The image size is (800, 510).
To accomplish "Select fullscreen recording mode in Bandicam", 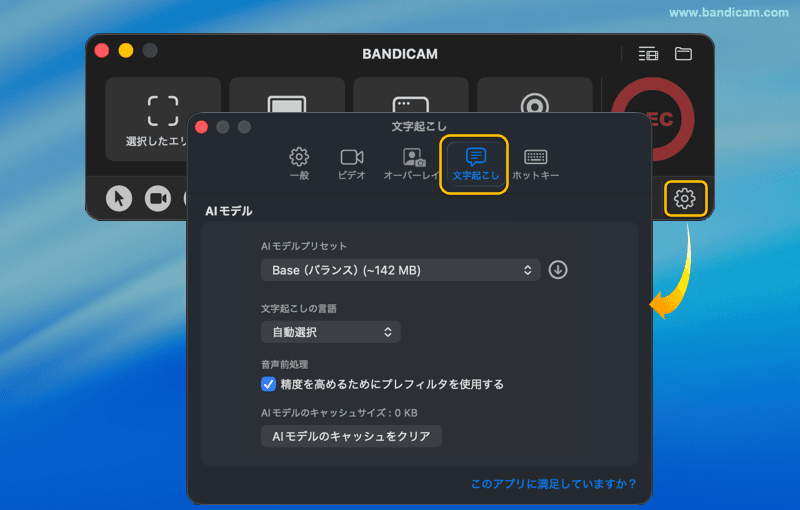I will click(287, 95).
